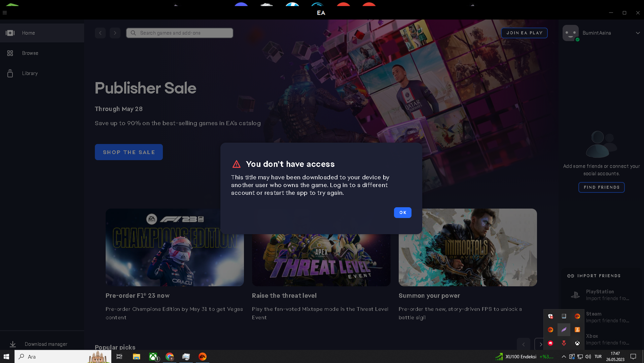Open the F1 23 Champions Edition thumbnail
Viewport: 644px width, 363px height.
click(175, 247)
